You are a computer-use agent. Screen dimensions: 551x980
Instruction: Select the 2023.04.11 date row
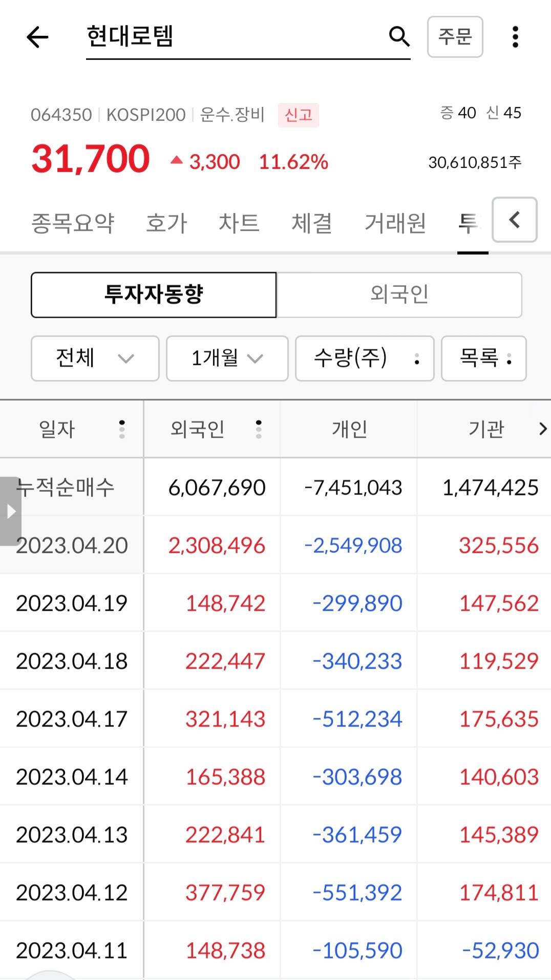click(x=72, y=951)
